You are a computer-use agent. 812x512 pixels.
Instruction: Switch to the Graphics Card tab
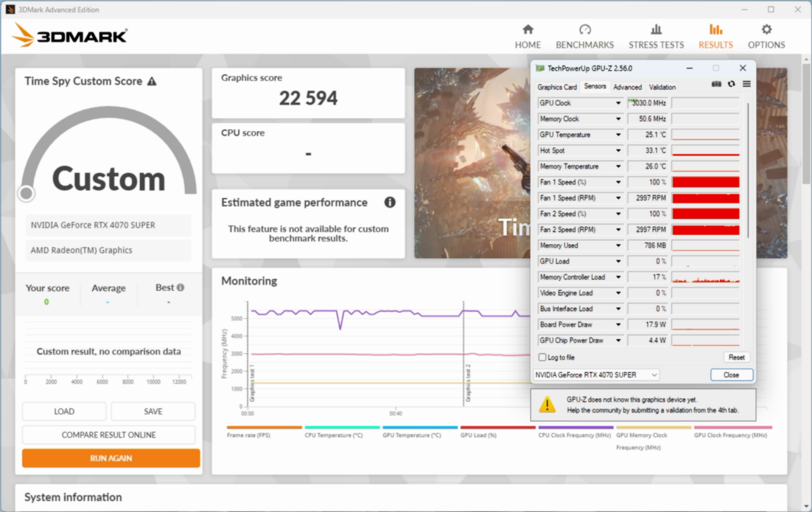tap(557, 87)
